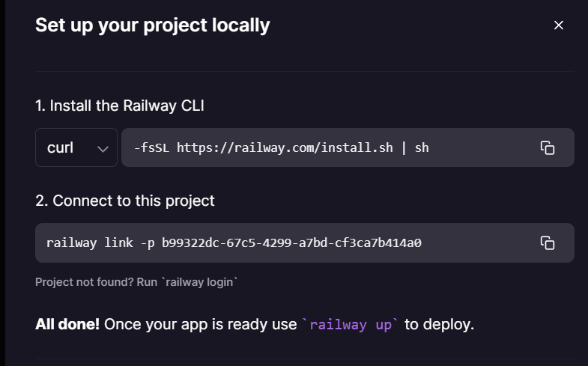Click the install.sh command text box
This screenshot has height=366, width=588.
(x=330, y=147)
